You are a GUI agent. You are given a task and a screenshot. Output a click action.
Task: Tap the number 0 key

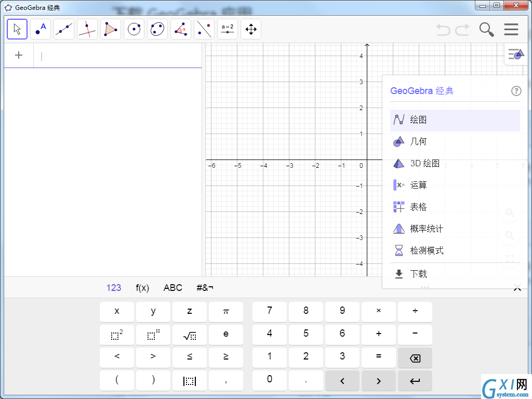[x=270, y=380]
